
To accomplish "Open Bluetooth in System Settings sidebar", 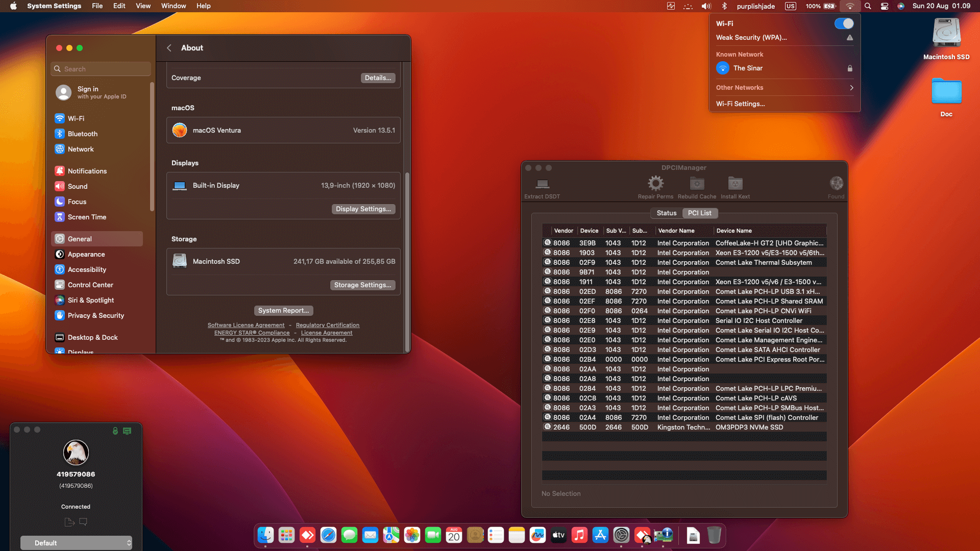I will click(96, 134).
